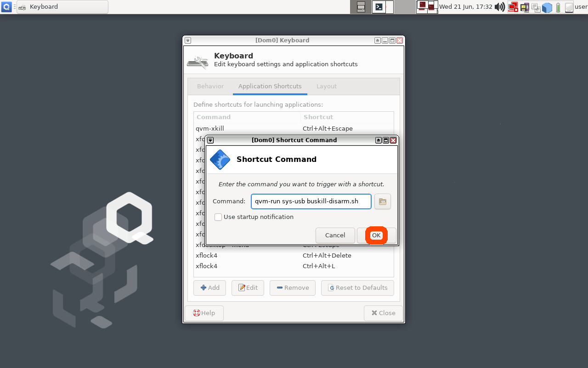The width and height of the screenshot is (588, 368).
Task: Roll up the Keyboard window
Action: coord(378,40)
